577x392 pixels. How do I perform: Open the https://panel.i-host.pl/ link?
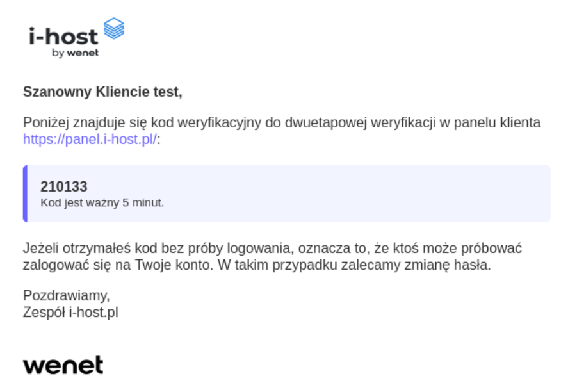pos(90,139)
